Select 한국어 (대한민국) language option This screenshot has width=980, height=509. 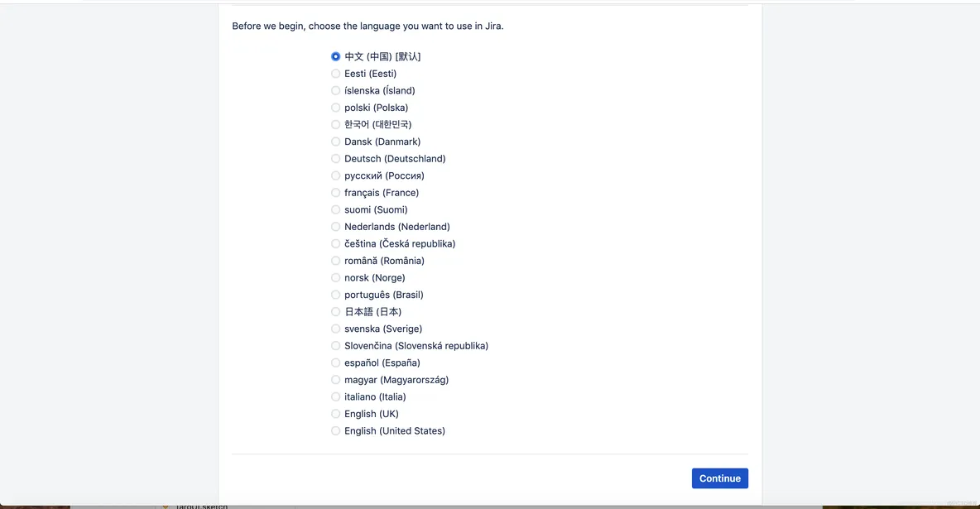pyautogui.click(x=335, y=124)
